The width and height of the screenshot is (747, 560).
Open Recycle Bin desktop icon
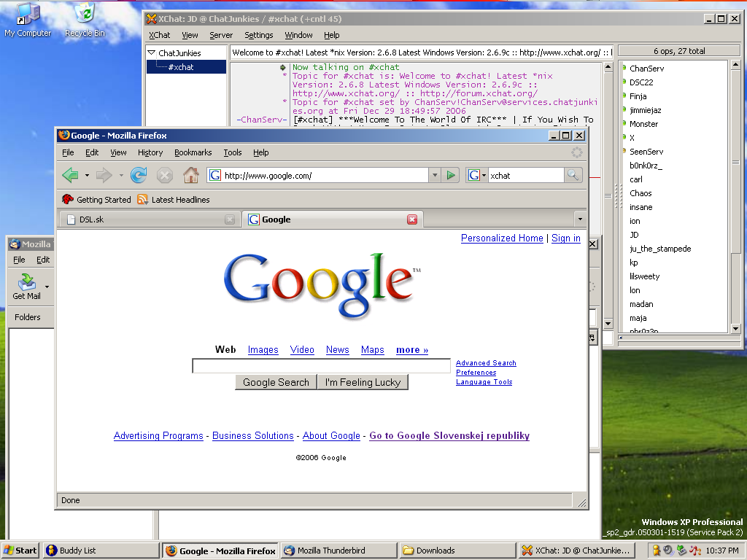pyautogui.click(x=85, y=20)
